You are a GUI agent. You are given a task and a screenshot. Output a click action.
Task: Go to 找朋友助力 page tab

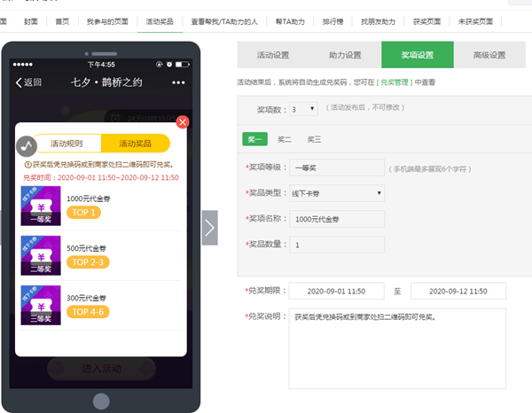coord(378,21)
